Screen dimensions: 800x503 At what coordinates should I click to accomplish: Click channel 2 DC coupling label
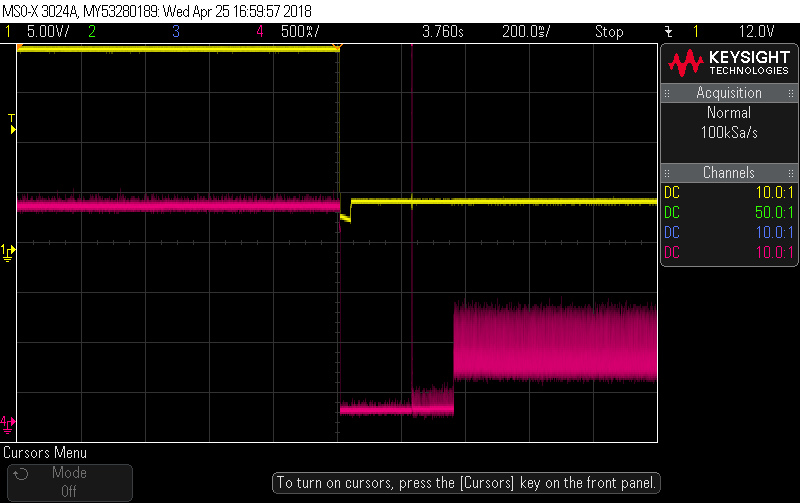[x=672, y=212]
